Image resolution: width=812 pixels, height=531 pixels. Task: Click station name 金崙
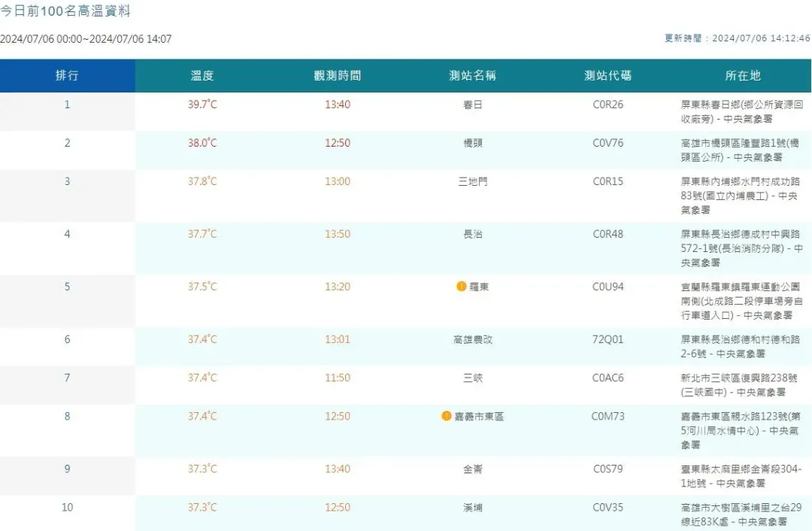473,469
